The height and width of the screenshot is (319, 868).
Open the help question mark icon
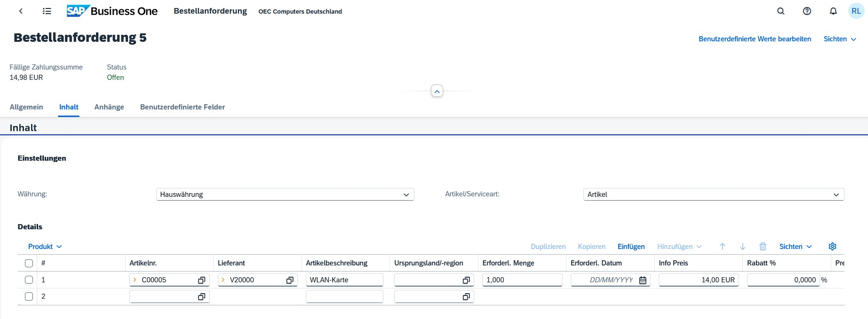[807, 11]
